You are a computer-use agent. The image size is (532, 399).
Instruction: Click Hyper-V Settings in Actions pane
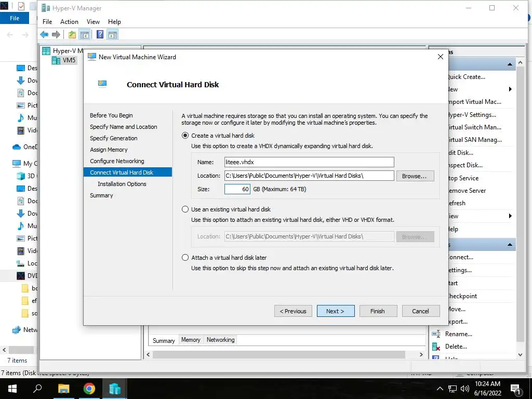472,115
